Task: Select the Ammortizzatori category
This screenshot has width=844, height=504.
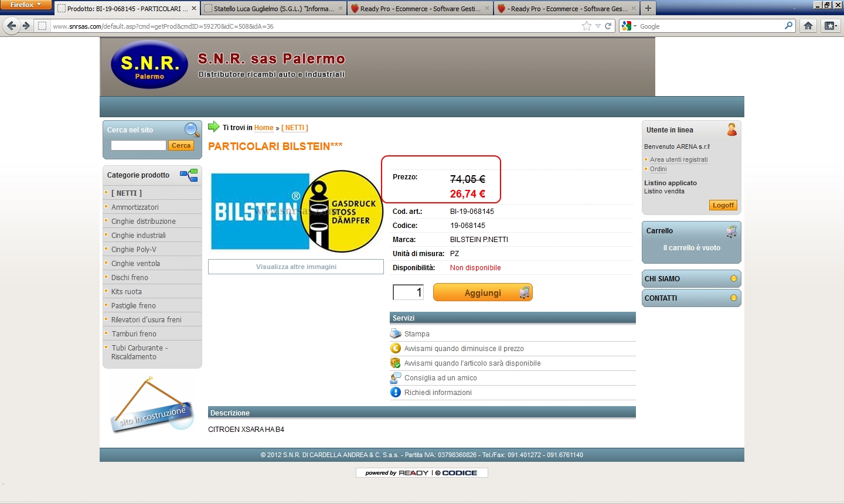Action: pos(135,207)
